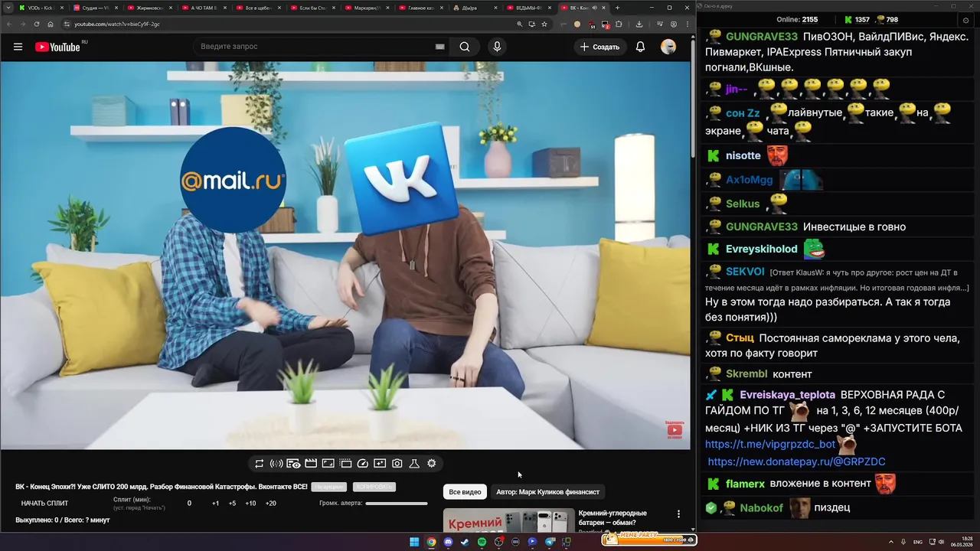Image resolution: width=980 pixels, height=551 pixels.
Task: Click the subscribe watermark in video corner
Action: tap(674, 430)
